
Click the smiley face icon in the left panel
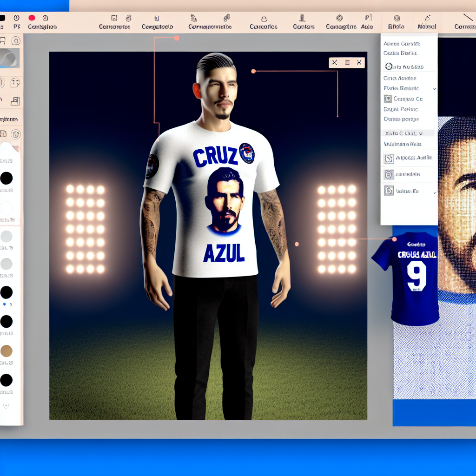coord(15,83)
